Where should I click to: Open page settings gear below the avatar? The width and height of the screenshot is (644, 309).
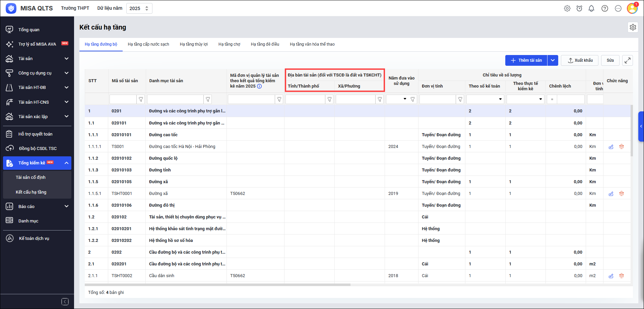pos(633,27)
